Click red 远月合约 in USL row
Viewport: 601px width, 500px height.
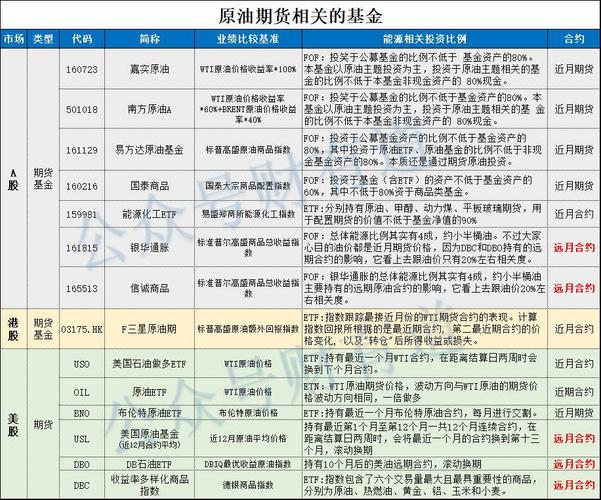tap(574, 439)
